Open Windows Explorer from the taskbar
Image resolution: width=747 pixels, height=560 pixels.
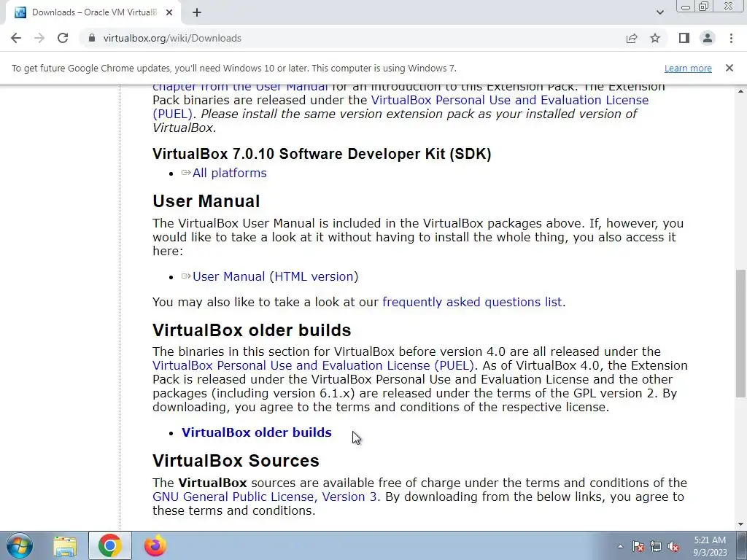pyautogui.click(x=65, y=546)
